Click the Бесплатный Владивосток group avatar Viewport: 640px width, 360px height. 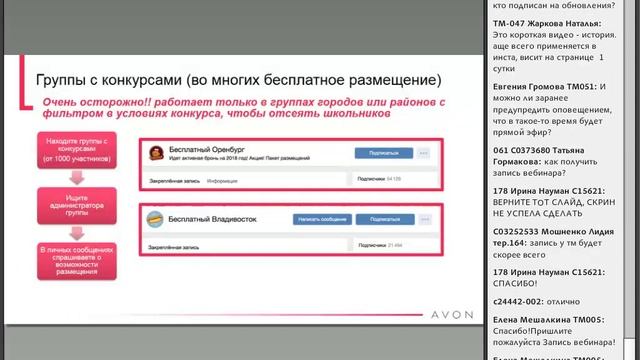click(x=155, y=219)
